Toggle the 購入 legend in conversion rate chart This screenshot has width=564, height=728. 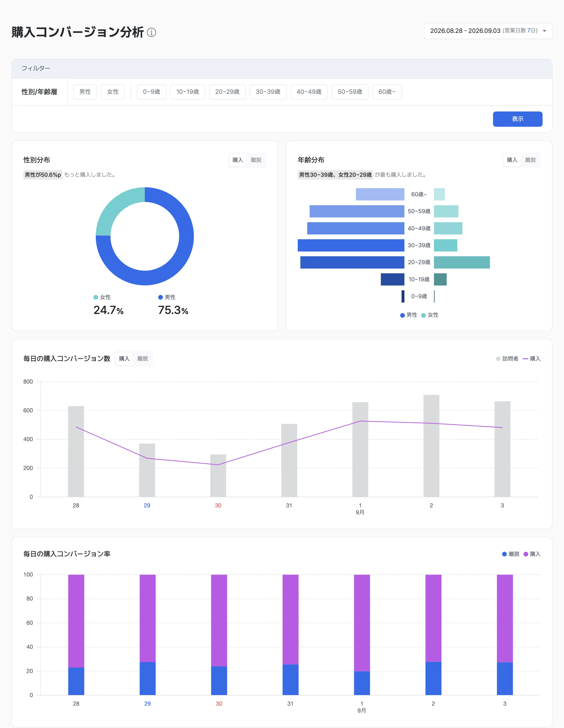tap(532, 554)
